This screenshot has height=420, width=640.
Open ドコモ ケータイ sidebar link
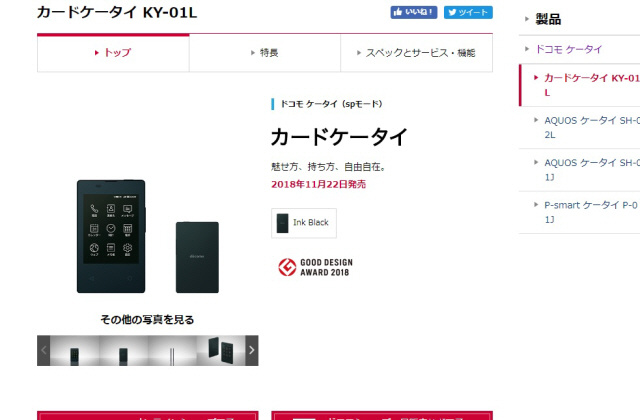point(569,49)
